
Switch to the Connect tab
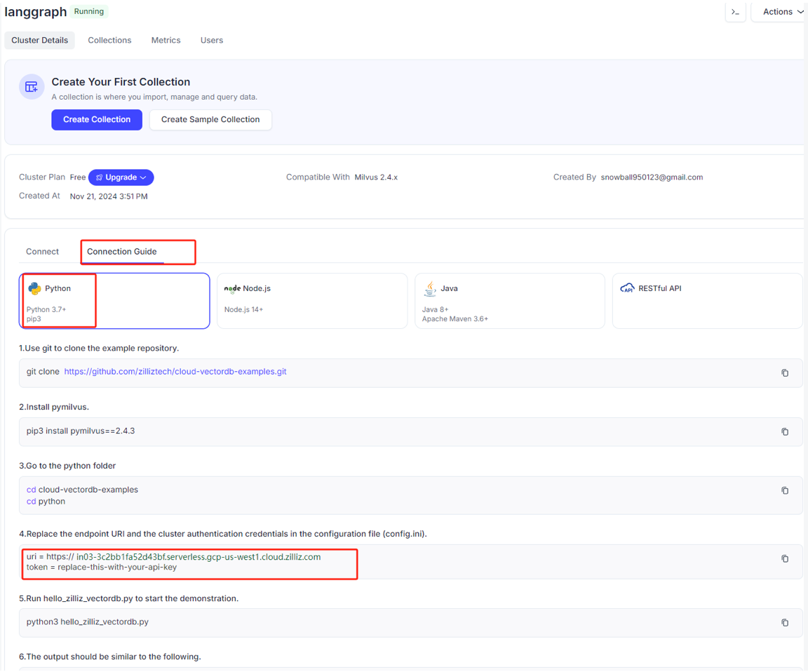(x=42, y=251)
